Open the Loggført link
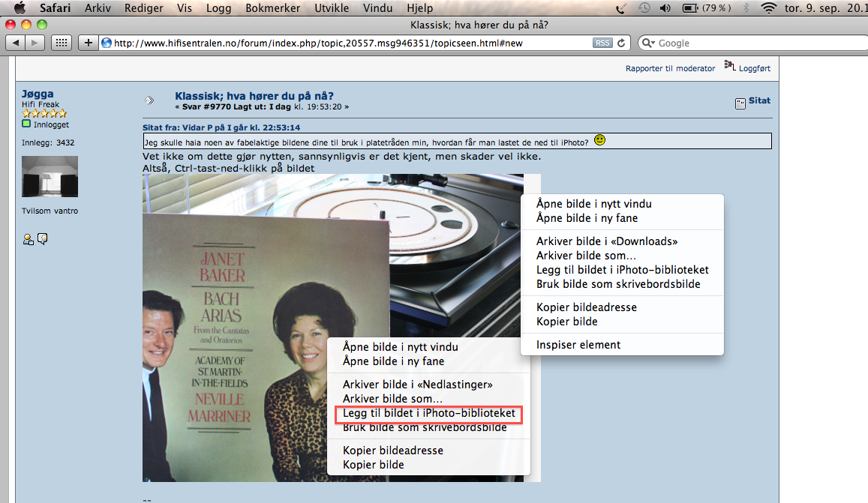Screen dimensions: 868x503 755,68
